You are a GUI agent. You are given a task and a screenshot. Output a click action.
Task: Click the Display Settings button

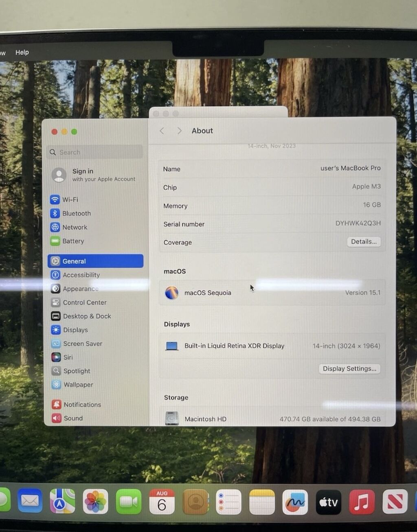(349, 369)
